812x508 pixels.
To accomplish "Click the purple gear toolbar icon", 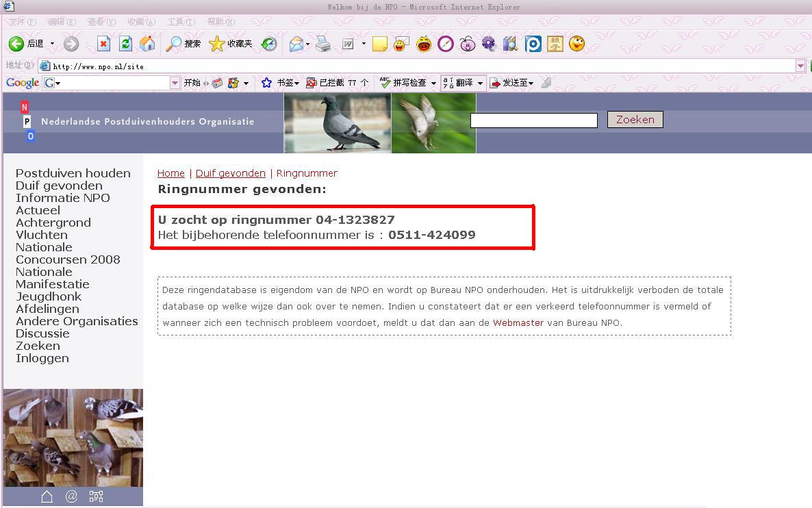I will click(x=488, y=44).
